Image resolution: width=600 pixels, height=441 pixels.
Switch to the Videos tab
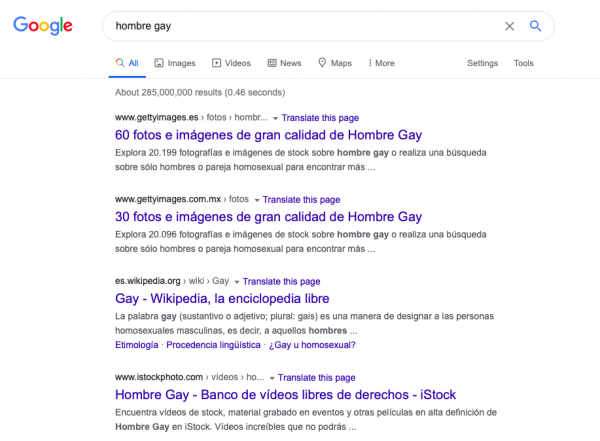tap(232, 63)
